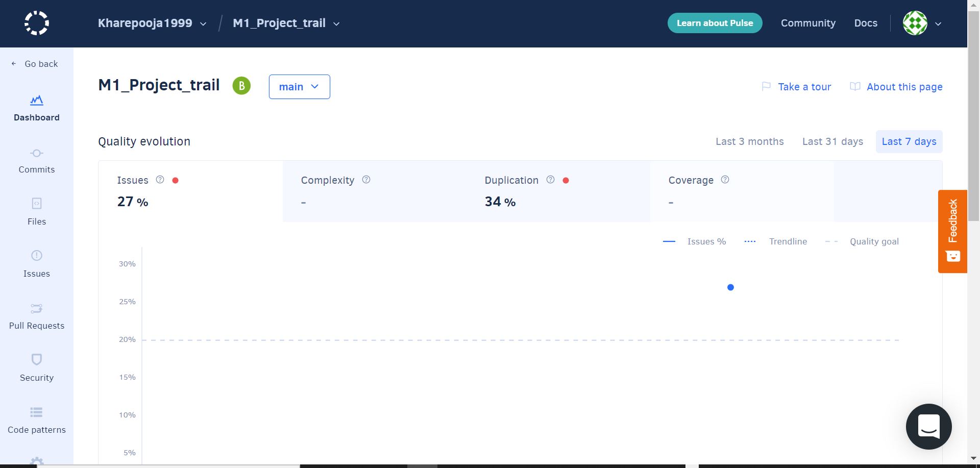Image resolution: width=980 pixels, height=468 pixels.
Task: Open the Community link
Action: click(x=808, y=23)
